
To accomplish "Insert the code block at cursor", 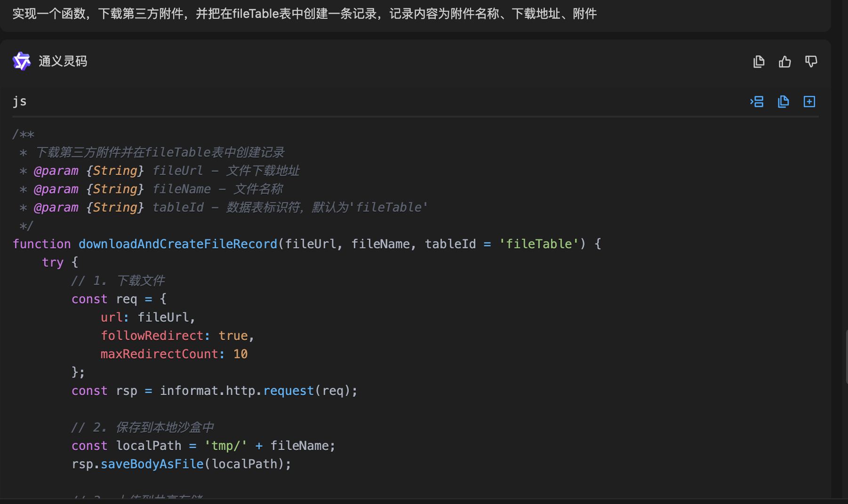I will point(757,102).
